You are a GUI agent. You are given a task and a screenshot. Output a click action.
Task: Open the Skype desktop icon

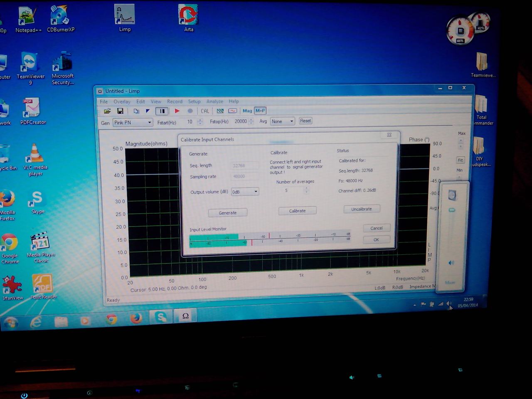pyautogui.click(x=37, y=202)
